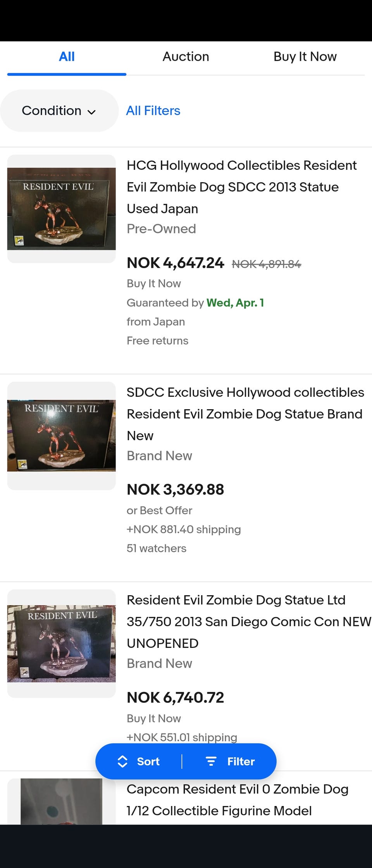This screenshot has width=372, height=868.
Task: Open HCG Hollywood Collectibles listing title
Action: (x=241, y=187)
